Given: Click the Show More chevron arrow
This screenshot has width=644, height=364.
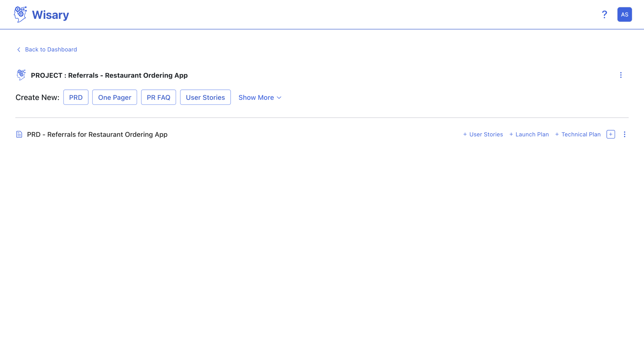Looking at the screenshot, I should [279, 98].
